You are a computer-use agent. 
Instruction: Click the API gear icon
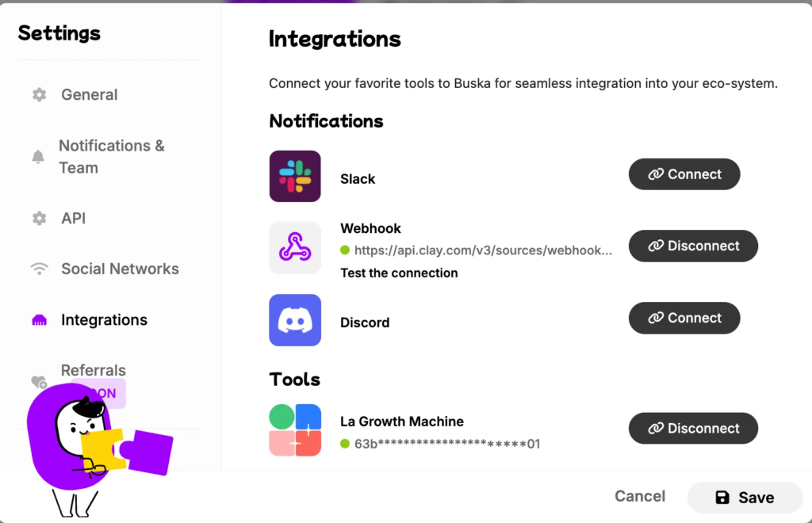40,218
